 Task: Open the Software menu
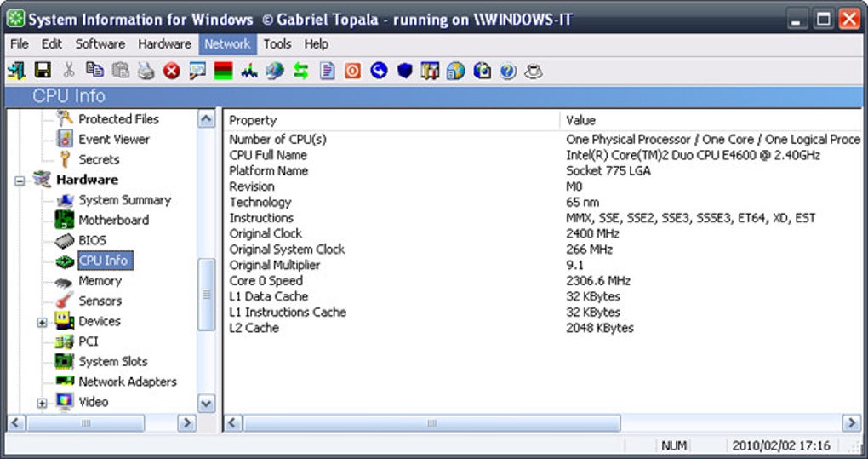(100, 43)
